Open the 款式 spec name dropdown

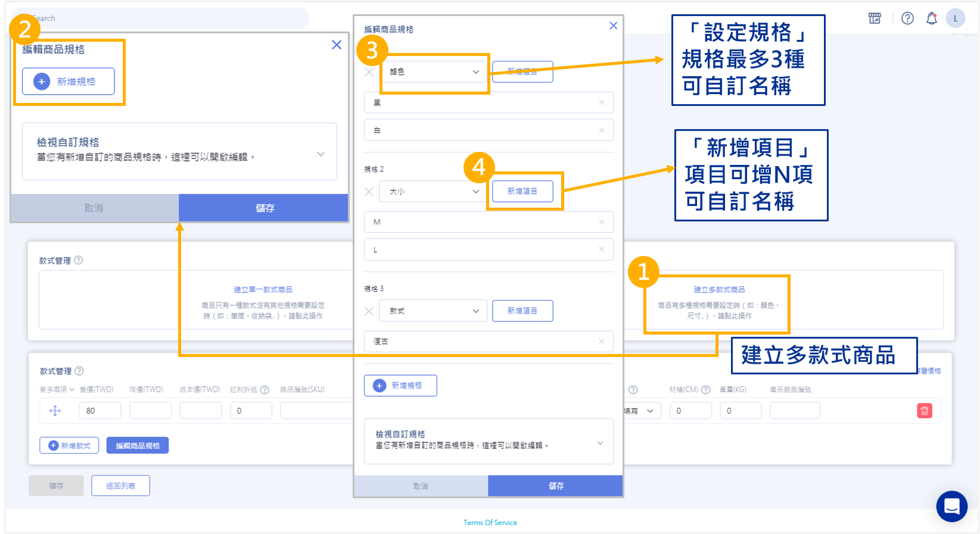433,311
